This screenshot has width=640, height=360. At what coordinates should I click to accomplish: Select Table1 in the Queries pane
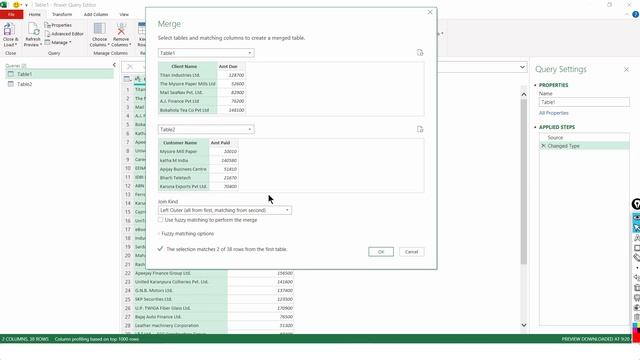click(x=60, y=74)
